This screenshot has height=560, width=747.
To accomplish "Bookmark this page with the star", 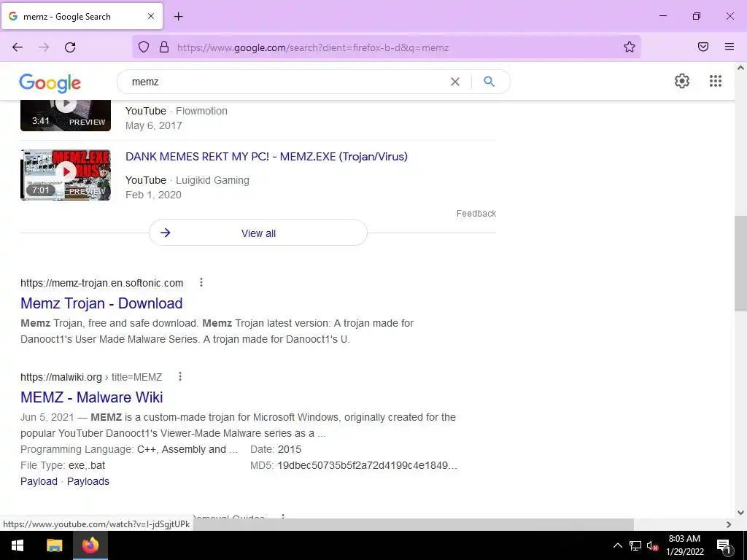I will tap(630, 47).
